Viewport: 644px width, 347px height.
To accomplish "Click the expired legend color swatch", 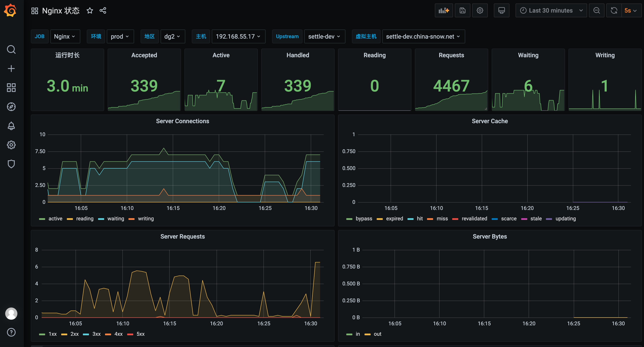I will pyautogui.click(x=380, y=219).
